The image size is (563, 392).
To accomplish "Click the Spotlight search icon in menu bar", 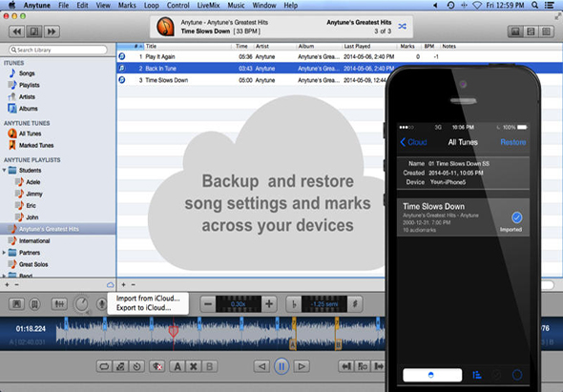I will (534, 5).
